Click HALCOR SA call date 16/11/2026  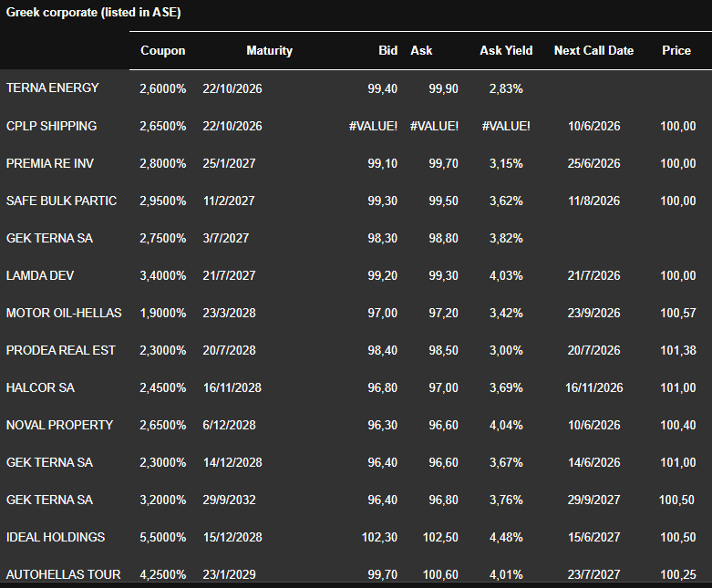(593, 387)
